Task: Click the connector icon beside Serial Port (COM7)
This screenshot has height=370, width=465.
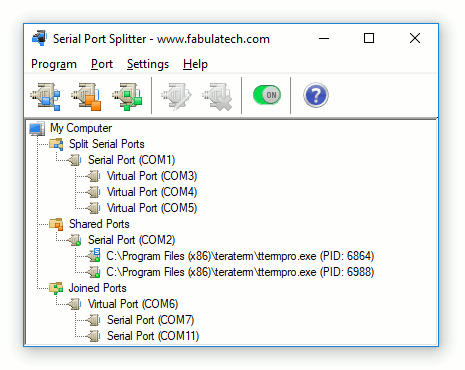Action: click(93, 320)
